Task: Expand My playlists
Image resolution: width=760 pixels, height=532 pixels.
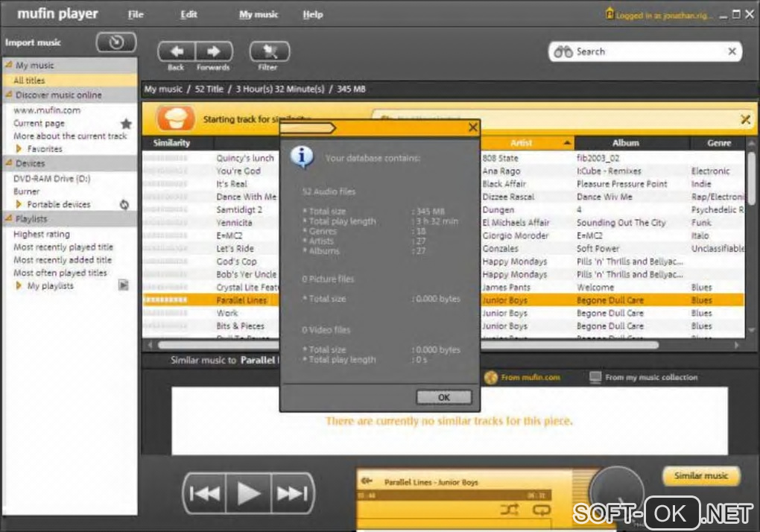Action: [x=19, y=285]
